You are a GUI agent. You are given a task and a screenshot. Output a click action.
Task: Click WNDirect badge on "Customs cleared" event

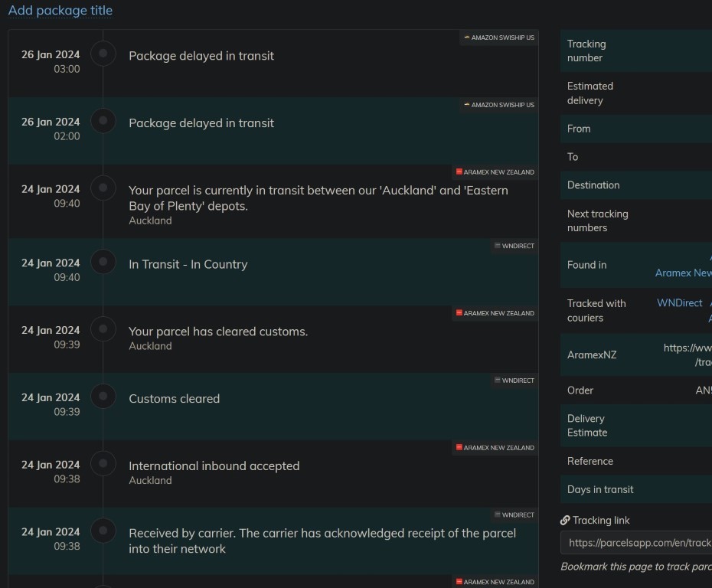514,381
